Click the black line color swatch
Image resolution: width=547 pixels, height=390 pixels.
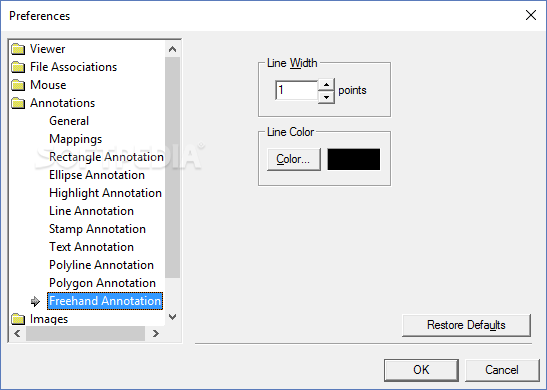(354, 159)
